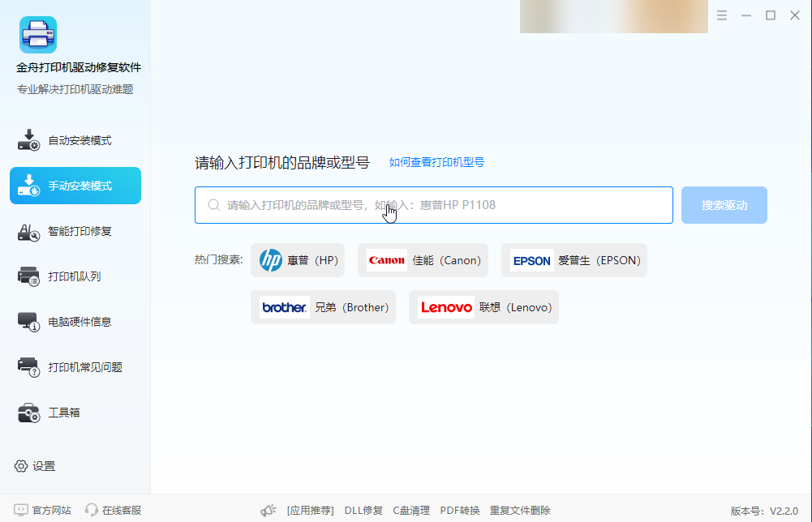Click the 在线客服 headset icon
Viewport: 812px width, 522px height.
coord(91,510)
